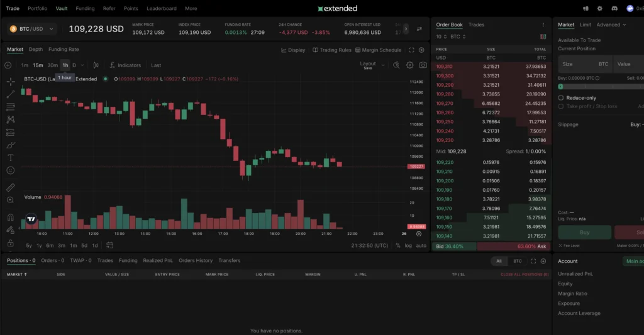Open quick search in chart toolbar
The image size is (644, 335).
(x=396, y=65)
